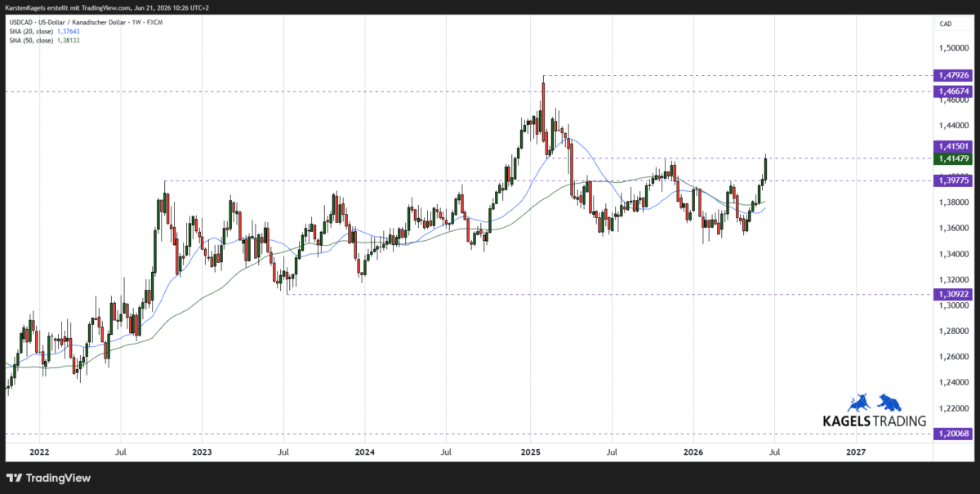Click the 2023 label on the time axis

coord(202,452)
